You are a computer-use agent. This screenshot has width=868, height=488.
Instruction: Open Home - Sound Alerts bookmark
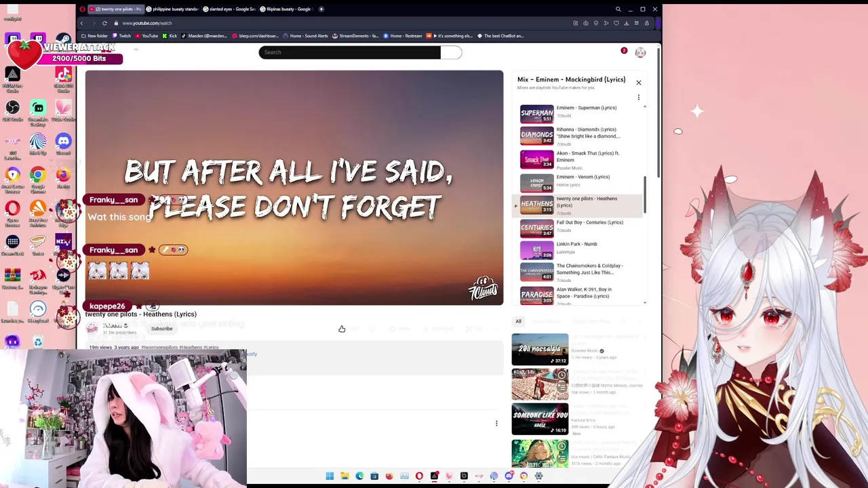305,36
